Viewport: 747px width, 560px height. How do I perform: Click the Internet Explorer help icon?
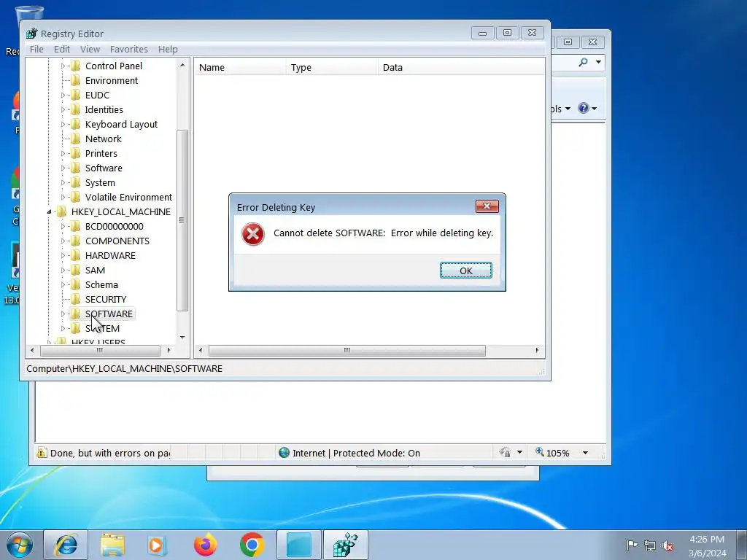[584, 108]
